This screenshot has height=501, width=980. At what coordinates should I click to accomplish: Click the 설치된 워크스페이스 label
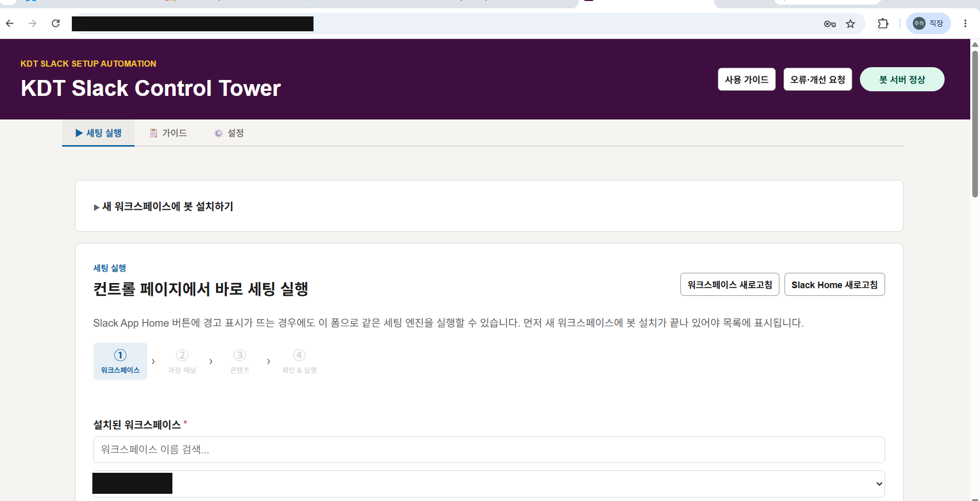137,425
